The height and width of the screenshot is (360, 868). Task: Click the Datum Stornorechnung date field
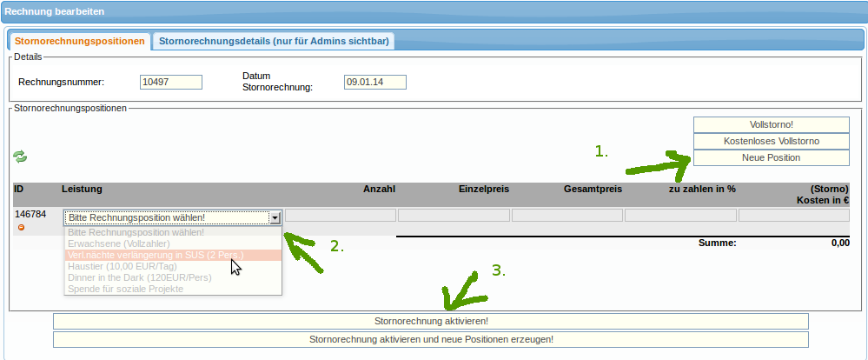375,82
